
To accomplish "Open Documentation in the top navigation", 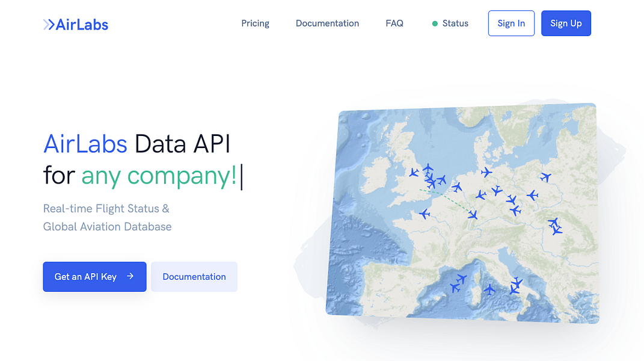I will click(x=327, y=23).
